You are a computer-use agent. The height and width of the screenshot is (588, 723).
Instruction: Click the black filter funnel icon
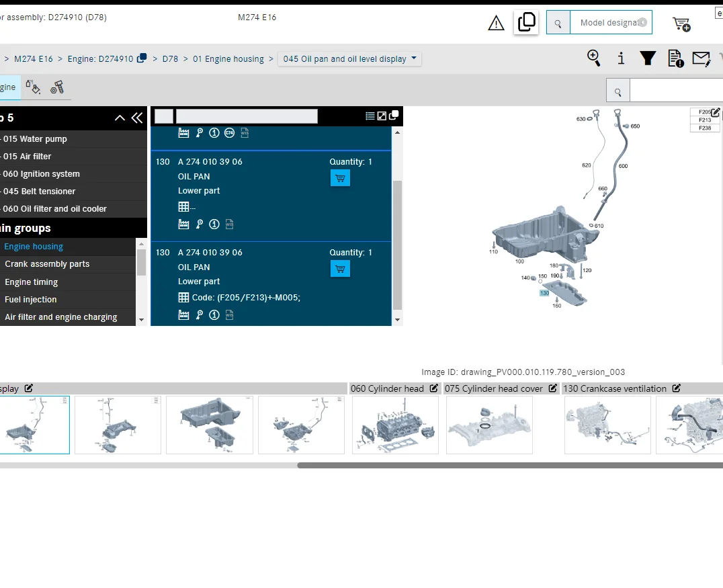[648, 58]
